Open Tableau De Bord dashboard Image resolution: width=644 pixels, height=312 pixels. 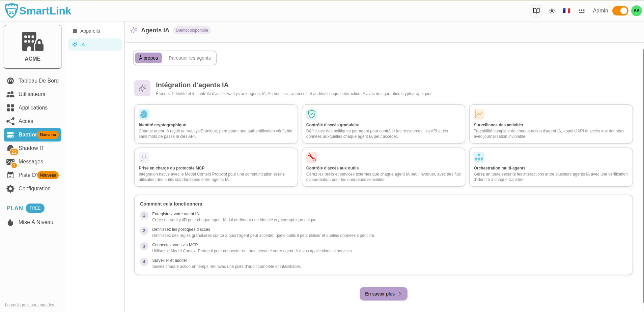click(38, 81)
